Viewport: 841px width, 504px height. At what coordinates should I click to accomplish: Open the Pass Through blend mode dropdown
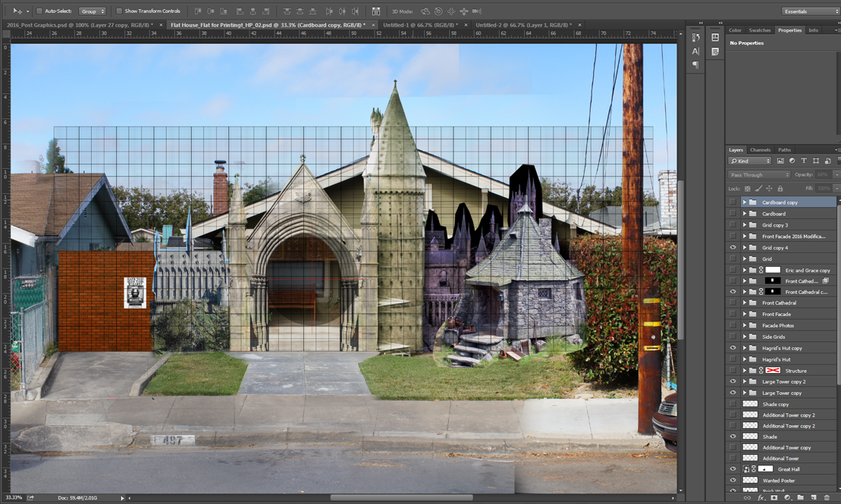(759, 175)
